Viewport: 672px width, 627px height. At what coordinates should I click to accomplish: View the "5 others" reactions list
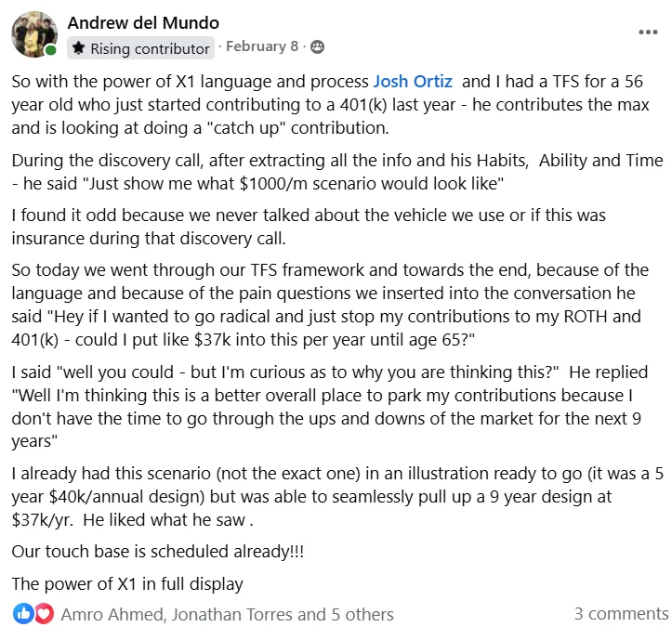click(362, 614)
